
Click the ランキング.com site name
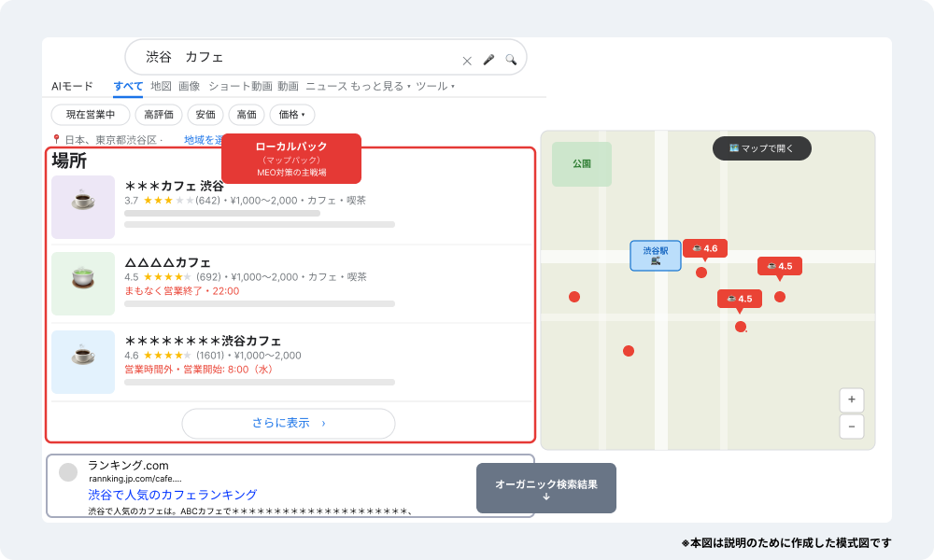[x=129, y=466]
